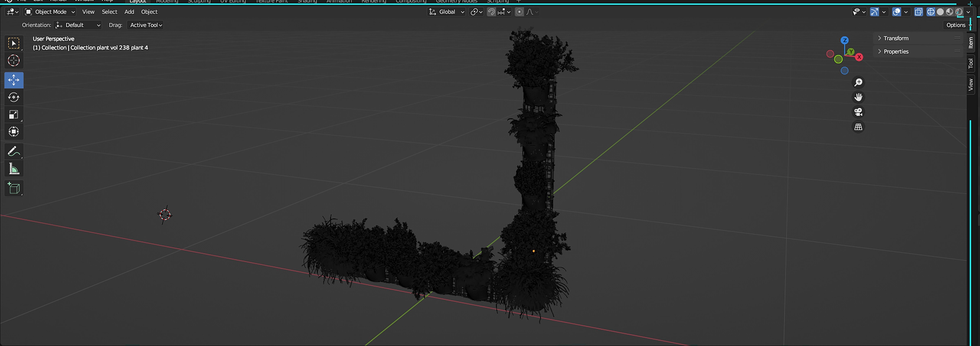Toggle proportional editing
Screen dimensions: 980x346
tap(519, 12)
